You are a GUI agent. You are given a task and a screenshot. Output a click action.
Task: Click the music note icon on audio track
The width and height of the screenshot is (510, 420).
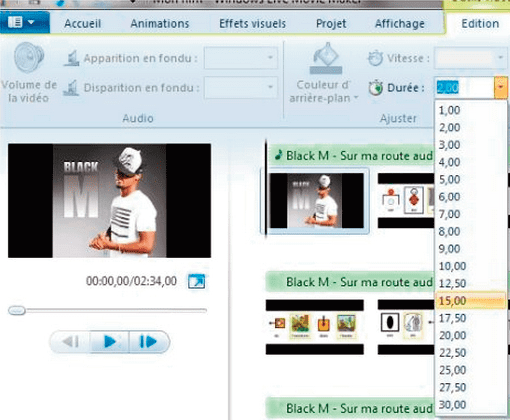click(278, 155)
